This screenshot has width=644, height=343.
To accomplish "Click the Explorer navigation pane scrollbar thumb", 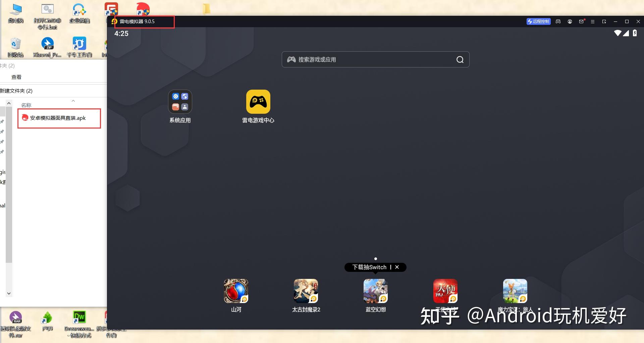I will [x=9, y=185].
